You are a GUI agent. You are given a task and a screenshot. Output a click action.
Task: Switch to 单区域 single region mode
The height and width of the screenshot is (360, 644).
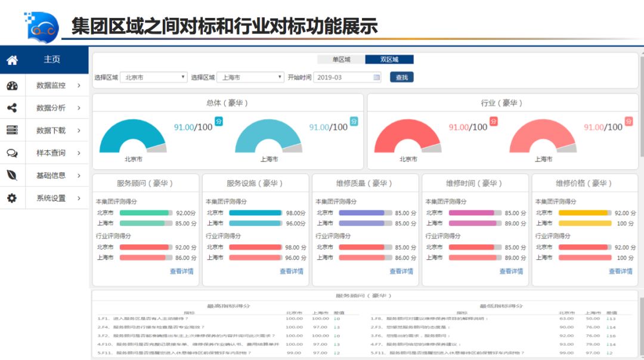pos(340,60)
